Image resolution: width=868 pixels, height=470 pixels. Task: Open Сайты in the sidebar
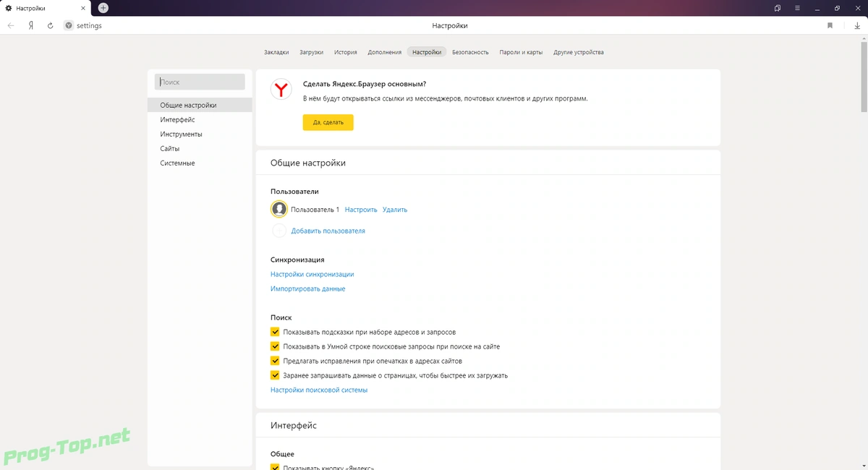coord(200,148)
